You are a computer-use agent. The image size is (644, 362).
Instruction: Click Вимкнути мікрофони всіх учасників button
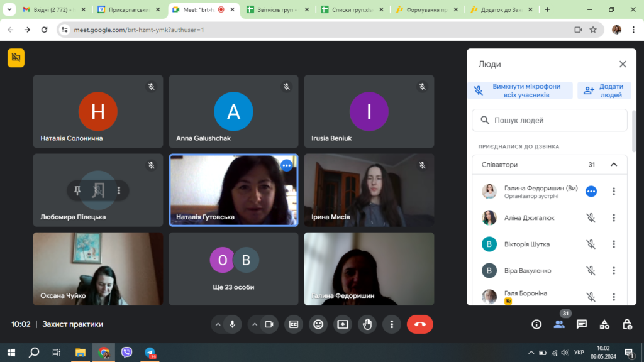pyautogui.click(x=520, y=90)
